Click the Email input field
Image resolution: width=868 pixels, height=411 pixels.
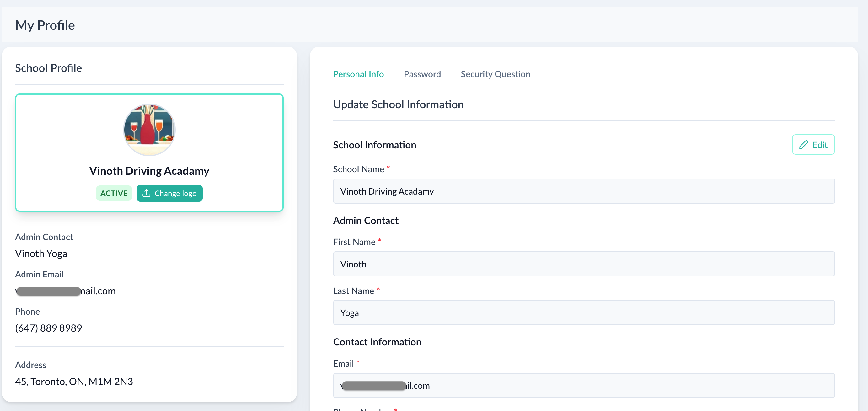[x=583, y=386]
